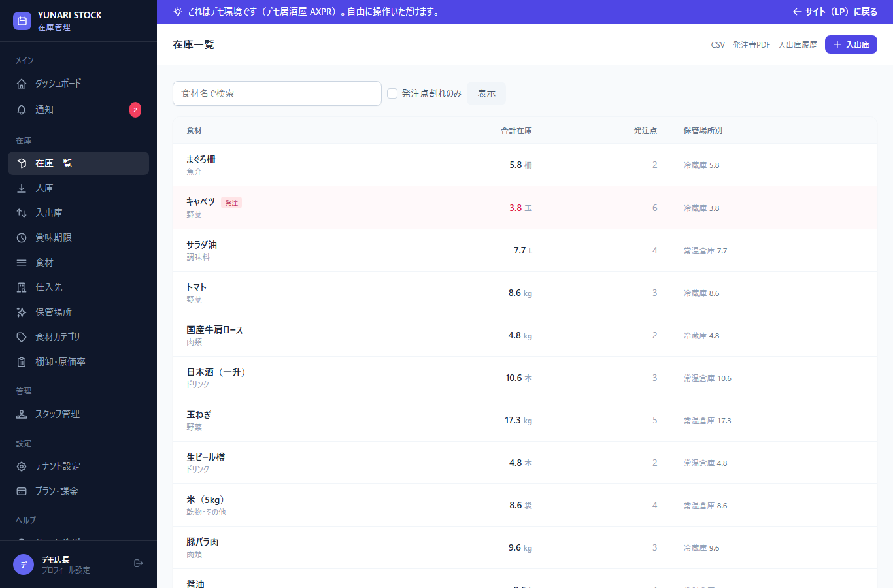The height and width of the screenshot is (588, 893).
Task: Focus the 食材名で検索 search field
Action: pos(277,93)
